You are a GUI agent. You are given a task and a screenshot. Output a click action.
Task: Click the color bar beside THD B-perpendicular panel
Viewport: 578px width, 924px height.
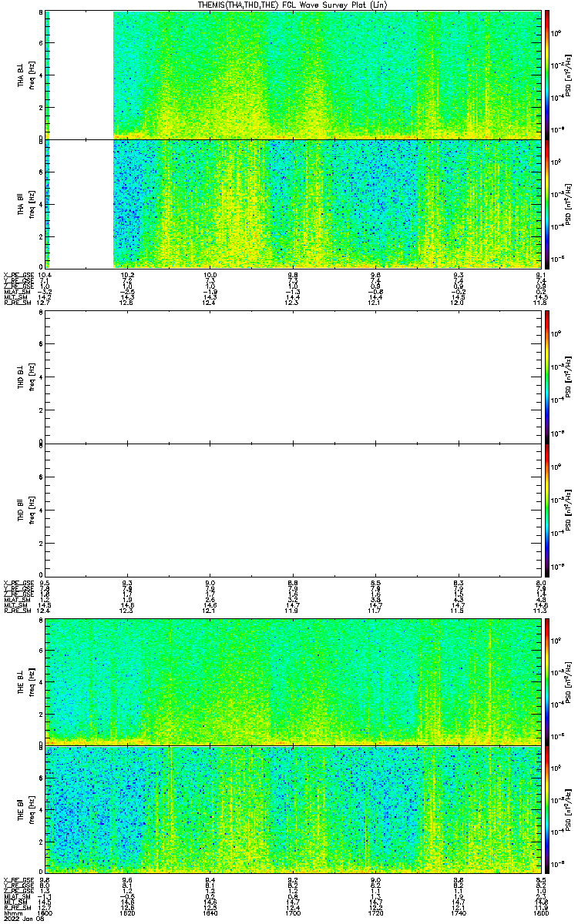click(x=547, y=377)
